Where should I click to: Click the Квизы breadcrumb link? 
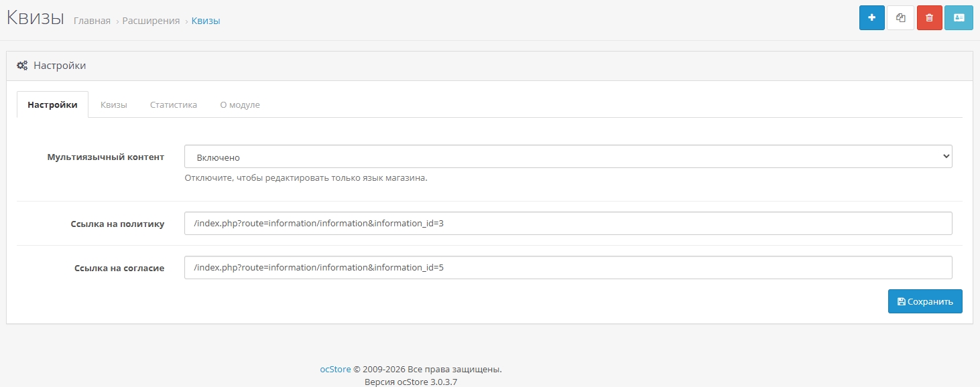pos(206,21)
